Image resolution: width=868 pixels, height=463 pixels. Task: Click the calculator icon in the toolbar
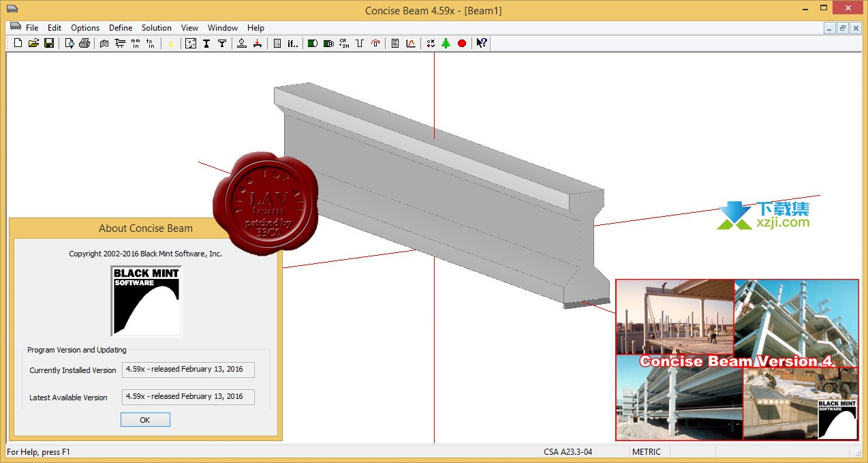click(277, 44)
